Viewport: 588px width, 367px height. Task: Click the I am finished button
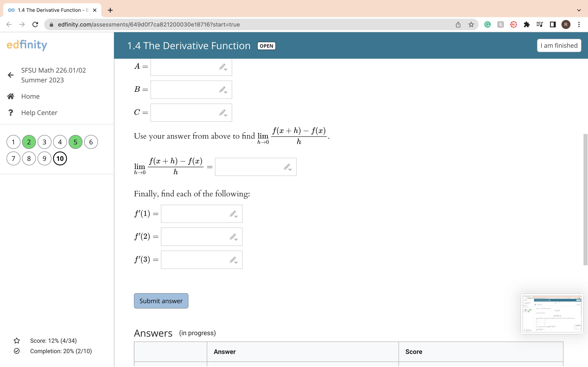click(559, 45)
